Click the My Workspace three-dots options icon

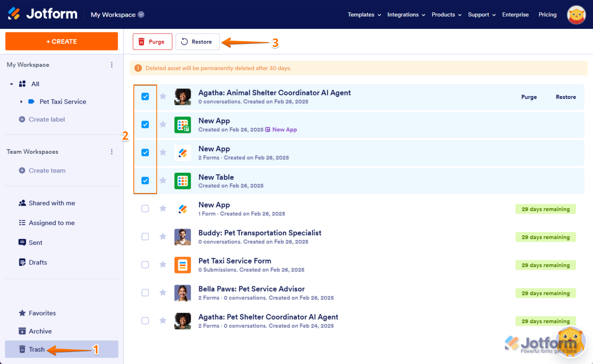point(112,65)
